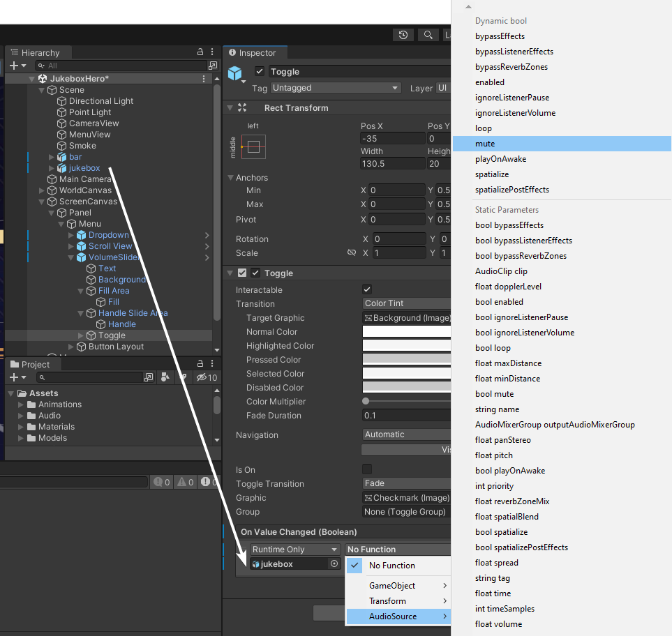Open object picker circle next to jukebox field
The height and width of the screenshot is (636, 672).
point(334,563)
